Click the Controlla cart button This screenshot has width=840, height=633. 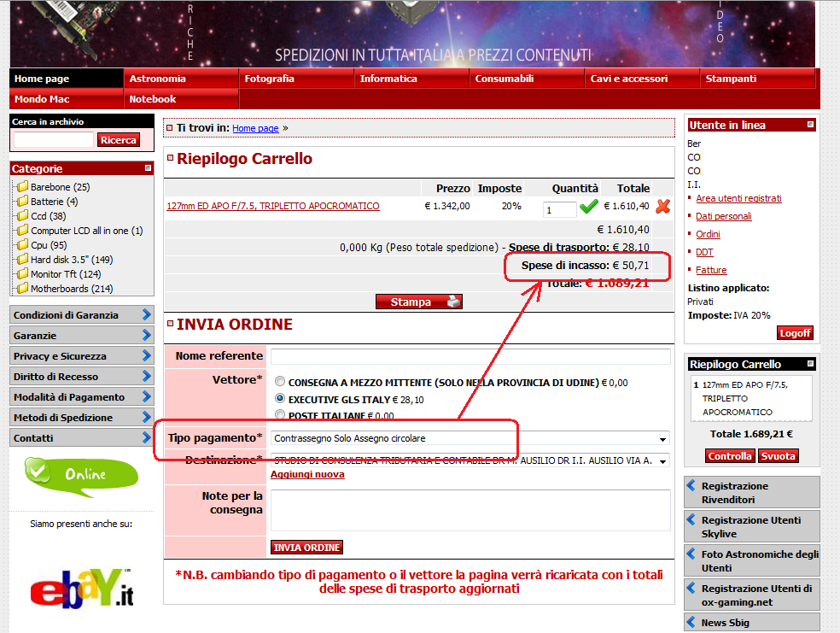pyautogui.click(x=730, y=456)
